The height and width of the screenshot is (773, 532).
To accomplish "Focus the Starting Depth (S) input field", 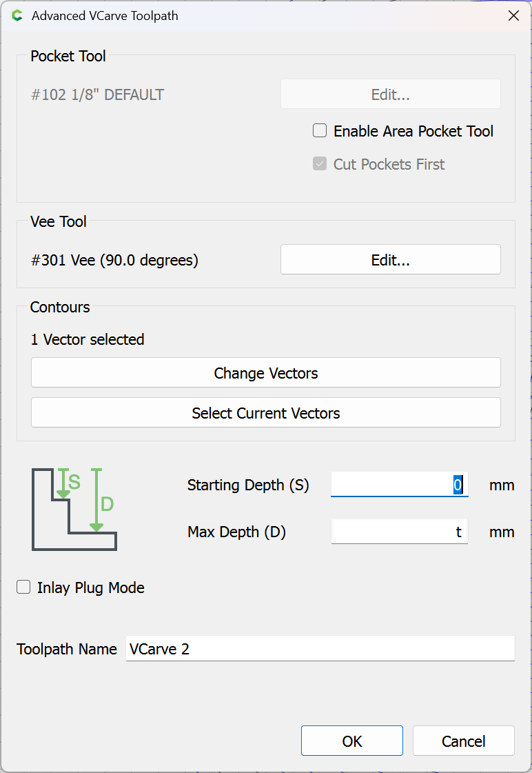I will click(x=399, y=485).
